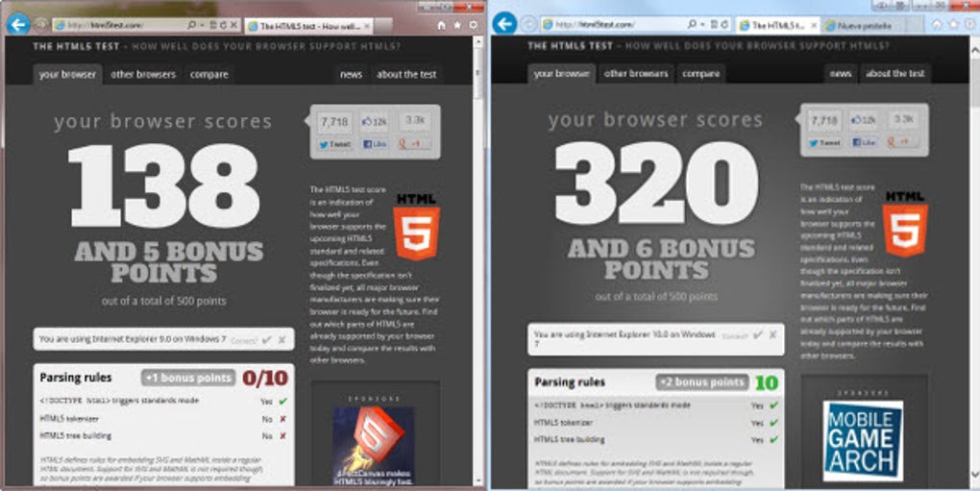Click scrollbar down arrow in IE 9 window
The width and height of the screenshot is (980, 491).
(478, 481)
